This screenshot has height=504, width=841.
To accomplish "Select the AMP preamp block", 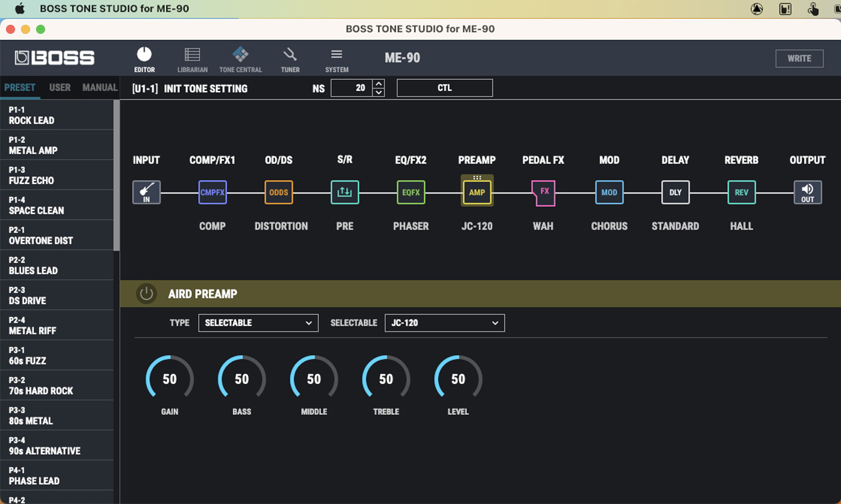I will [x=477, y=192].
